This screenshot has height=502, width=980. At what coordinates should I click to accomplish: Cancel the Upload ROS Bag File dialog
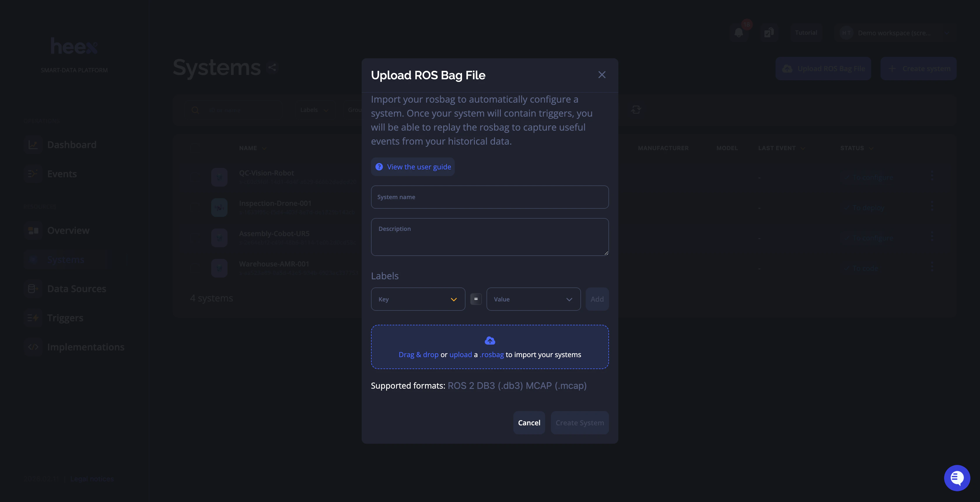(x=529, y=422)
